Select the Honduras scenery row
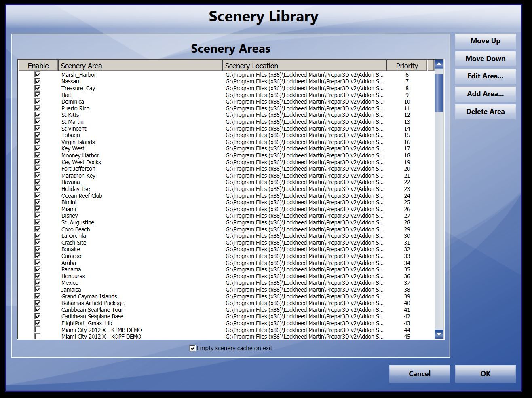Viewport: 532px width, 398px height. pos(226,276)
